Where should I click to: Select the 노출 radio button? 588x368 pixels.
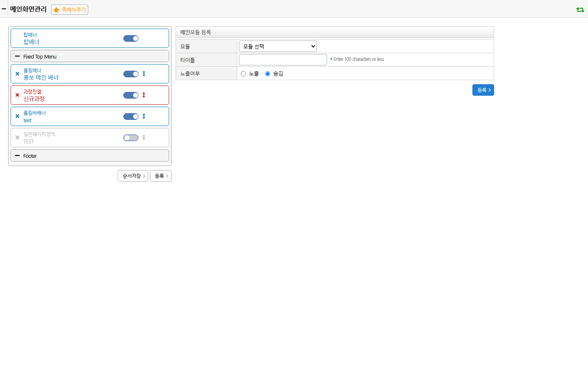pos(244,74)
